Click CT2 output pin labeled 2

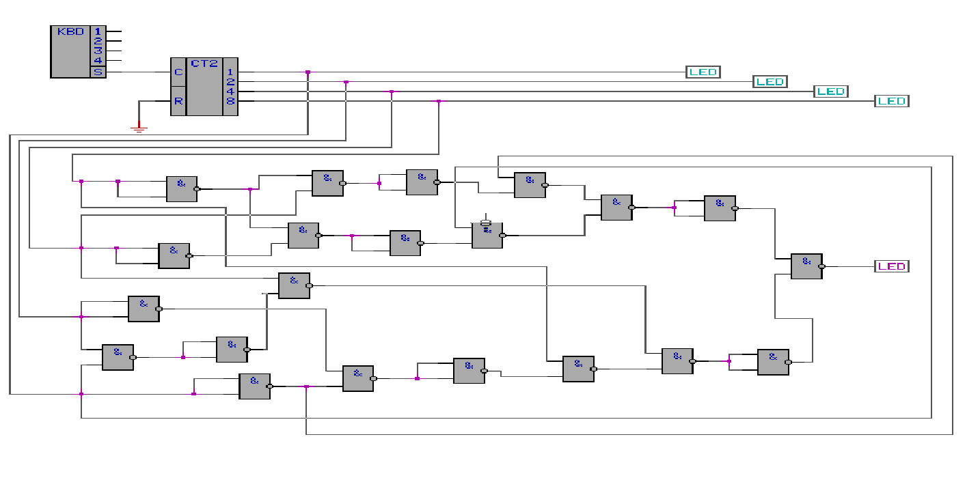230,81
